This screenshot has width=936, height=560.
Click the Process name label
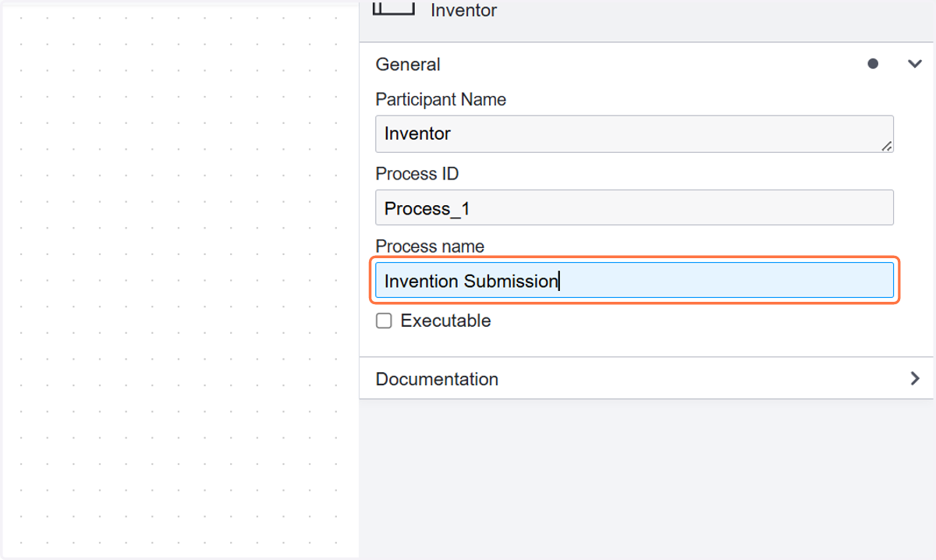tap(430, 246)
